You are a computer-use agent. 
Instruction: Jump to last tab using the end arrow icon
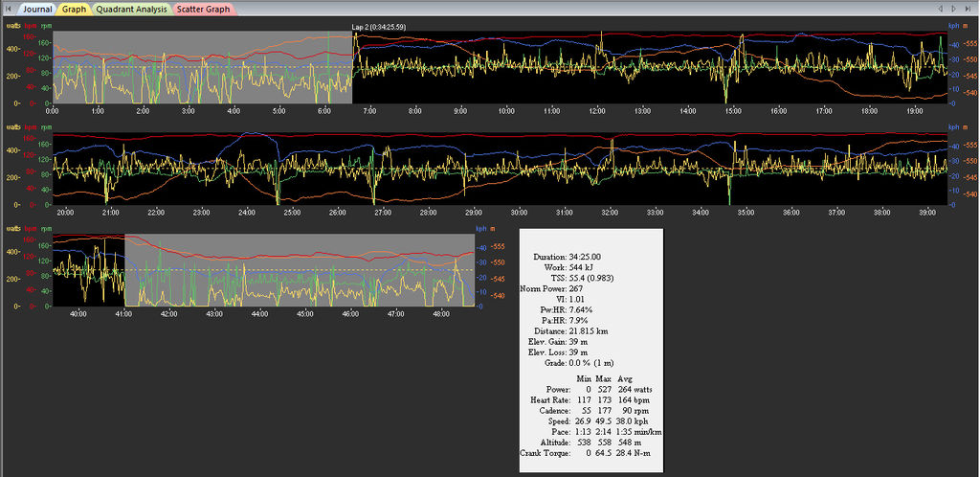click(969, 9)
